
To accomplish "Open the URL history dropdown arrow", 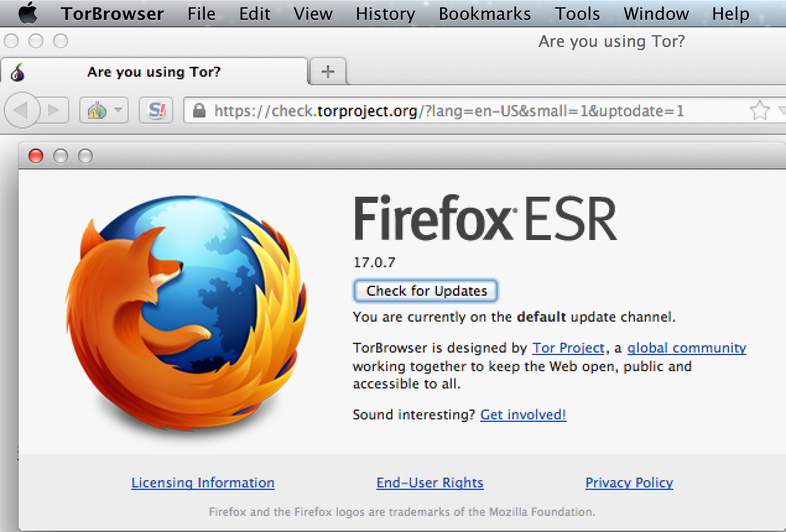I will click(x=781, y=111).
